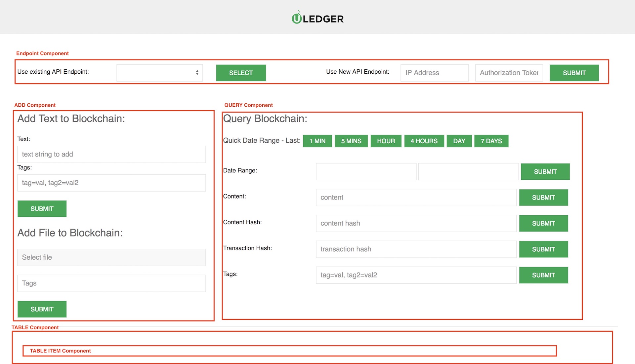
Task: Submit the query Tags search
Action: tap(543, 275)
